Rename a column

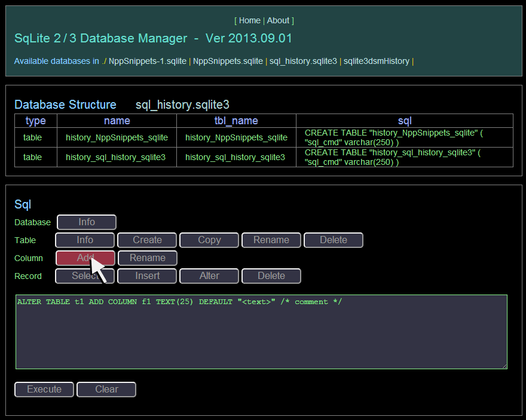[x=147, y=258]
